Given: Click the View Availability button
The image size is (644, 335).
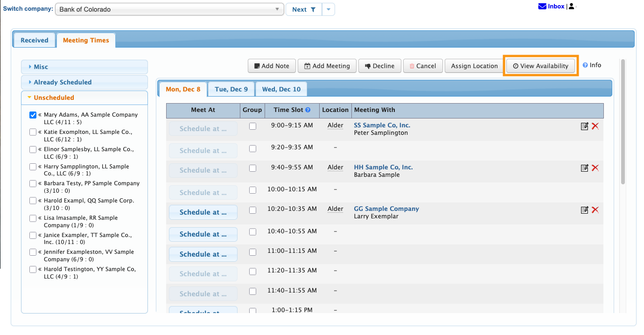Looking at the screenshot, I should point(541,66).
